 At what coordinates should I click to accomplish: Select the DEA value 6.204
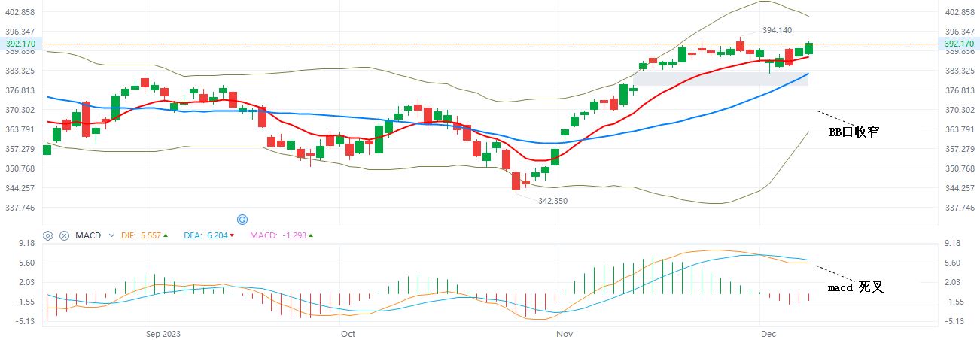(x=216, y=235)
